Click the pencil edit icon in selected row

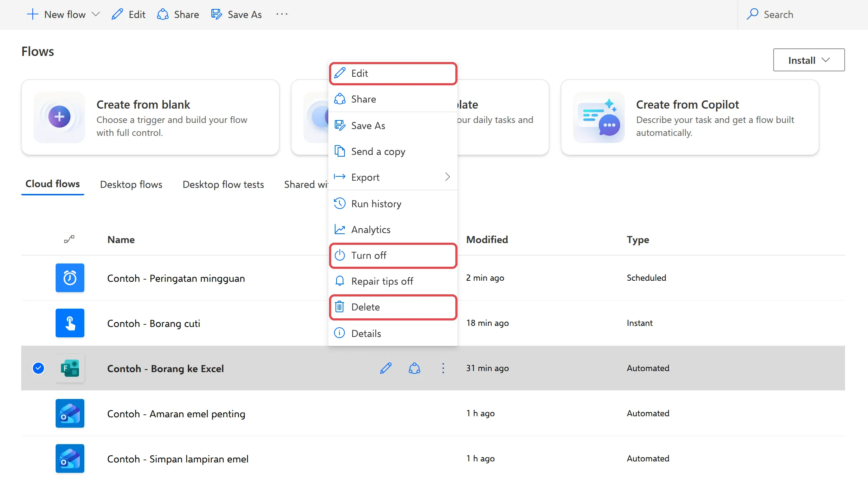(x=386, y=368)
